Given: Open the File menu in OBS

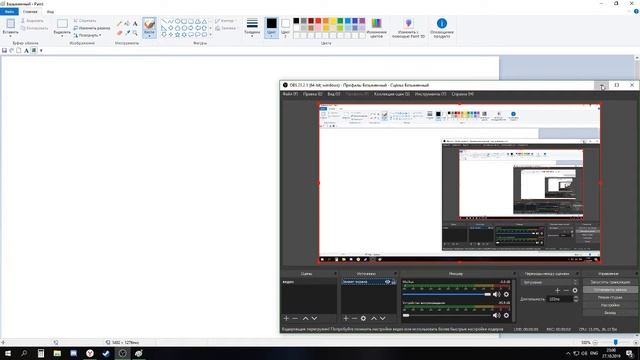Looking at the screenshot, I should (x=290, y=94).
